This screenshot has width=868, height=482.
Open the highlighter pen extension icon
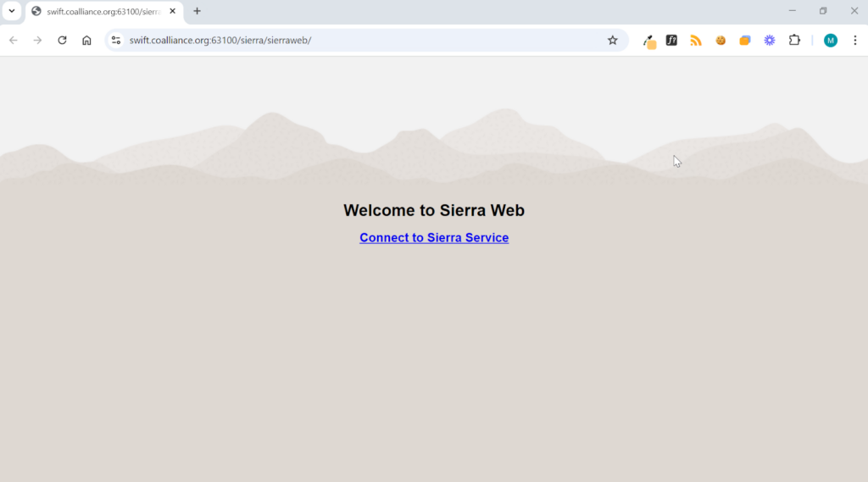648,41
